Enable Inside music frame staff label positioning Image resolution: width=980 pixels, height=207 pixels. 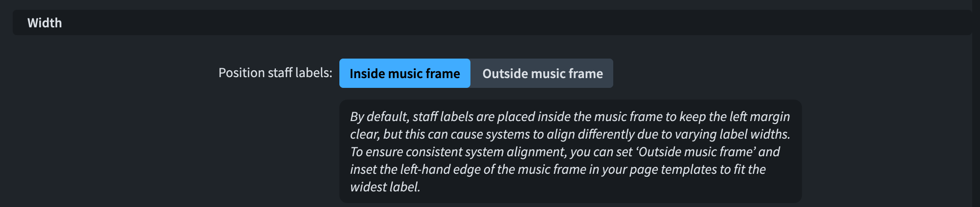point(404,73)
